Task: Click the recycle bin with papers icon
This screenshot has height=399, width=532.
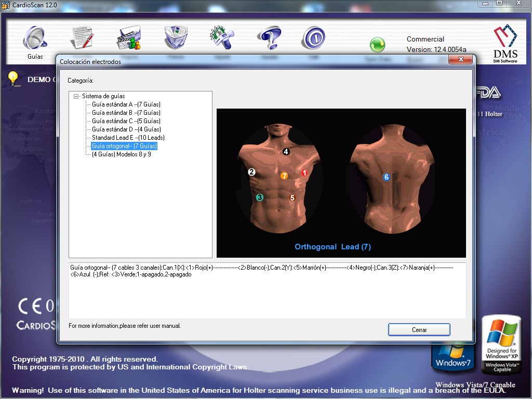Action: coord(176,37)
